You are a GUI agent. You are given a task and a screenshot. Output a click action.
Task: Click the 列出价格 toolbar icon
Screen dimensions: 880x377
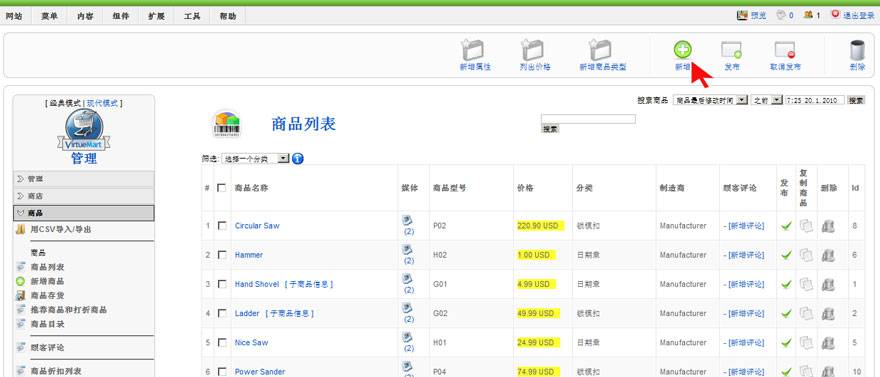point(534,50)
